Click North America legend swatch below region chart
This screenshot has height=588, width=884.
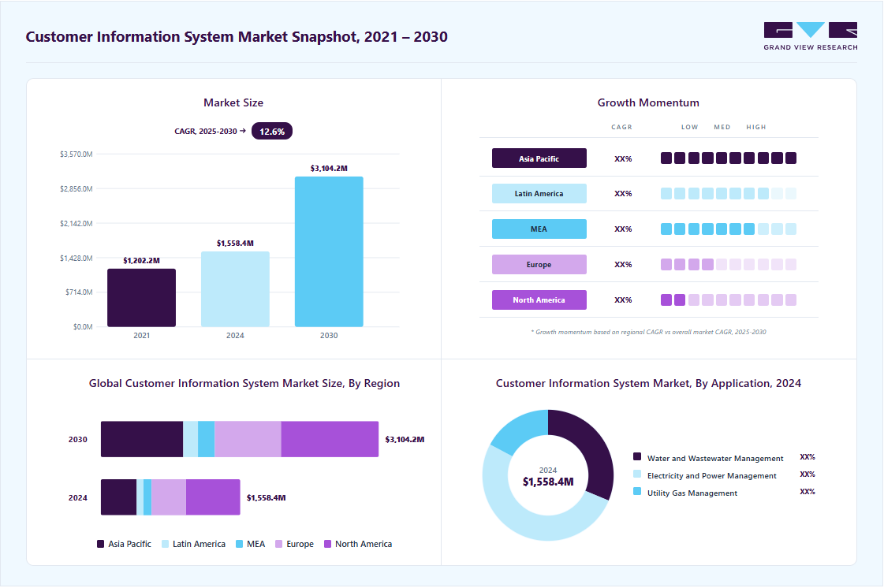click(327, 544)
